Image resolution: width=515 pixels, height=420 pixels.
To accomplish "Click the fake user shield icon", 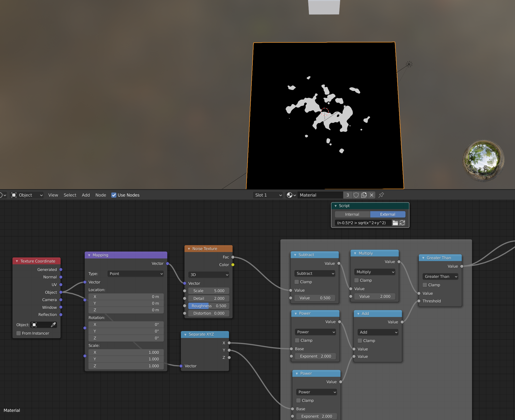I will (356, 195).
